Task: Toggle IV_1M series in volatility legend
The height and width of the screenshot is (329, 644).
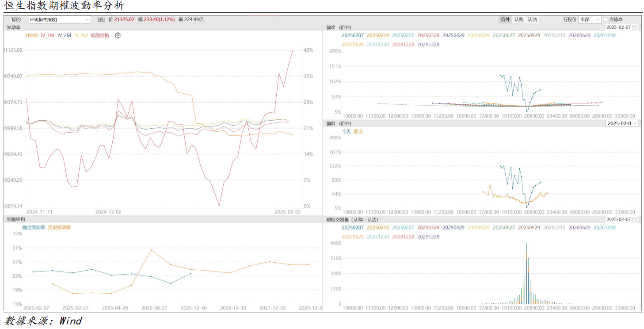Action: point(47,35)
